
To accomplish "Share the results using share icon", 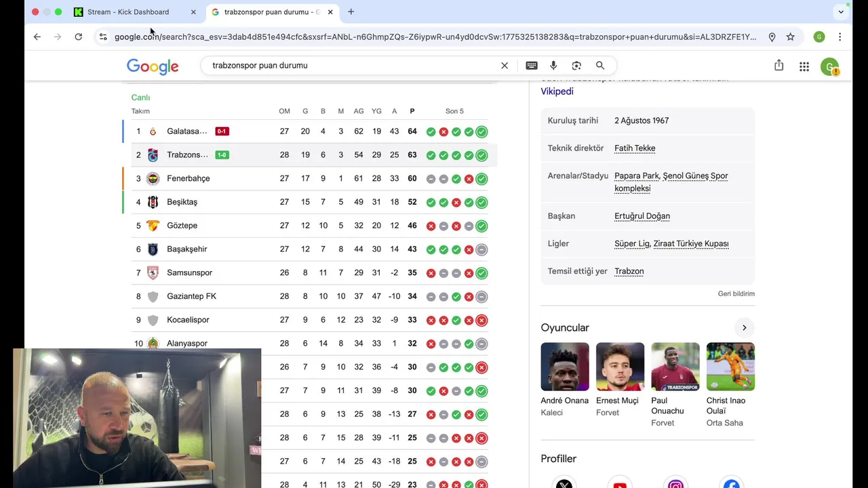I will 778,65.
